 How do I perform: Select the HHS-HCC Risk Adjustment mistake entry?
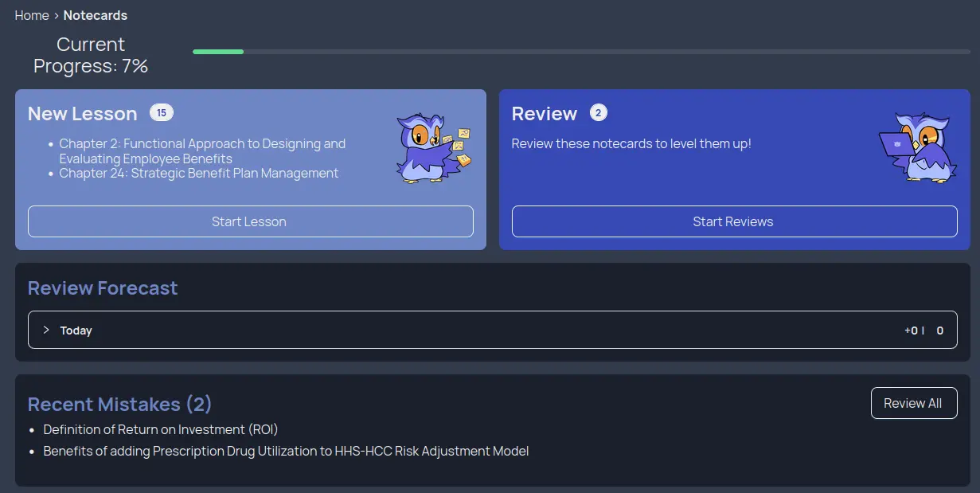(286, 451)
